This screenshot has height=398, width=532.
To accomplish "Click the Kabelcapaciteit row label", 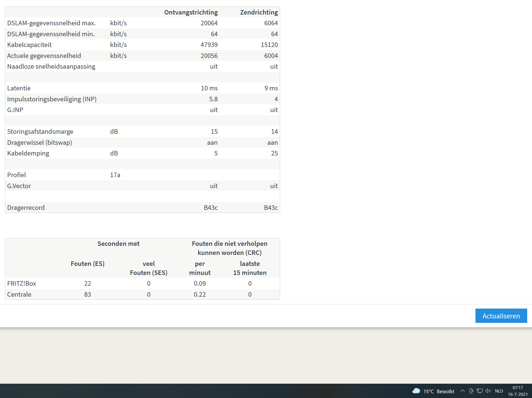I will tap(29, 45).
